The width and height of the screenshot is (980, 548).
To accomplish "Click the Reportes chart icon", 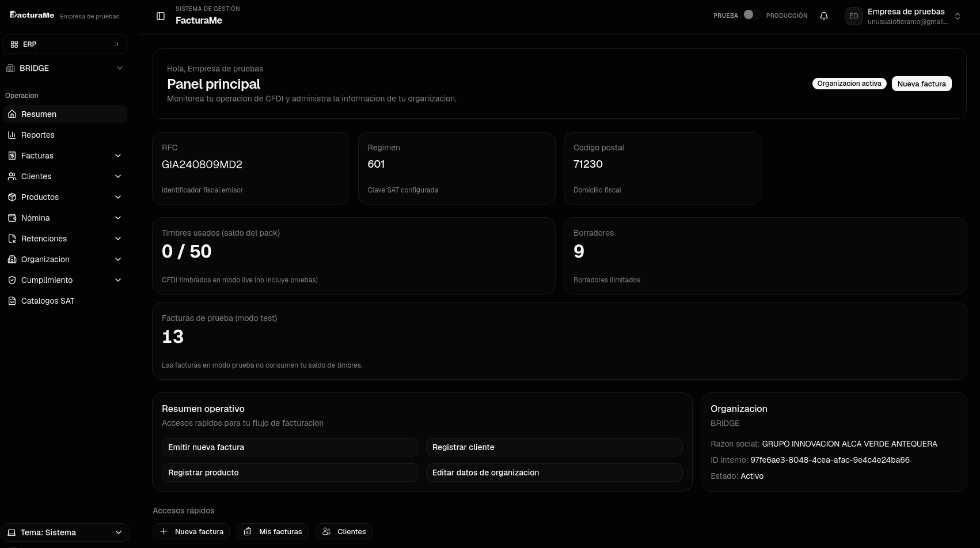I will tap(12, 135).
